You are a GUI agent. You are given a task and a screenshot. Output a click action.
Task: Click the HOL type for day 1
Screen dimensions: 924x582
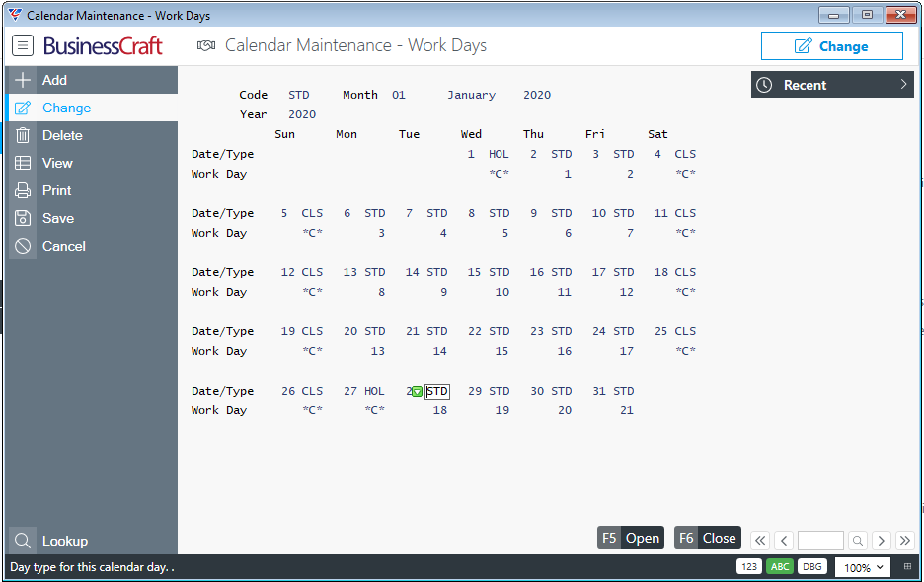(x=499, y=154)
